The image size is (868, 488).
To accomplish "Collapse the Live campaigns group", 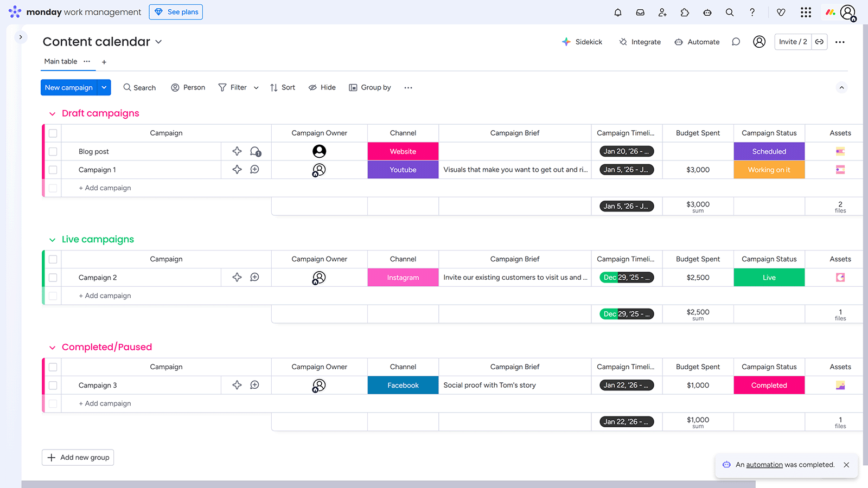I will click(52, 239).
